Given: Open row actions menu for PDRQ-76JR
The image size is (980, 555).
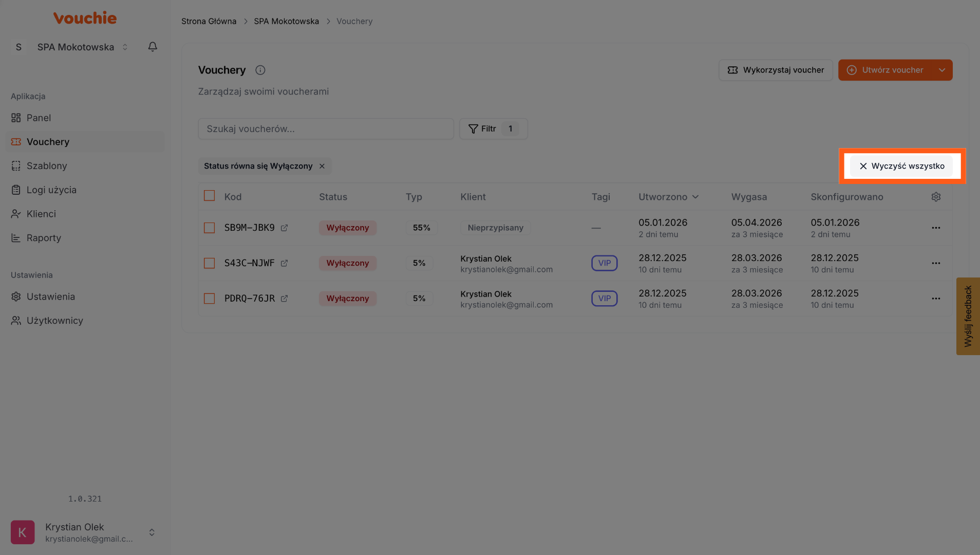Looking at the screenshot, I should pyautogui.click(x=936, y=299).
